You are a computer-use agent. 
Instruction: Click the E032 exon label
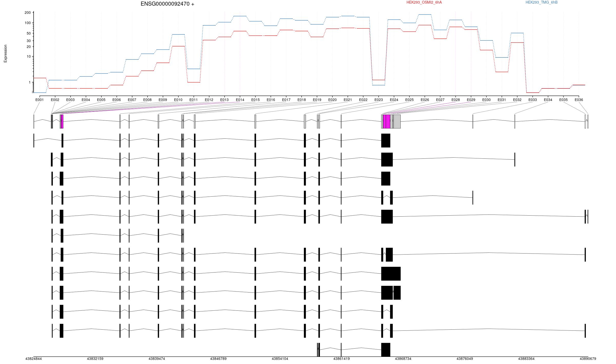(517, 100)
